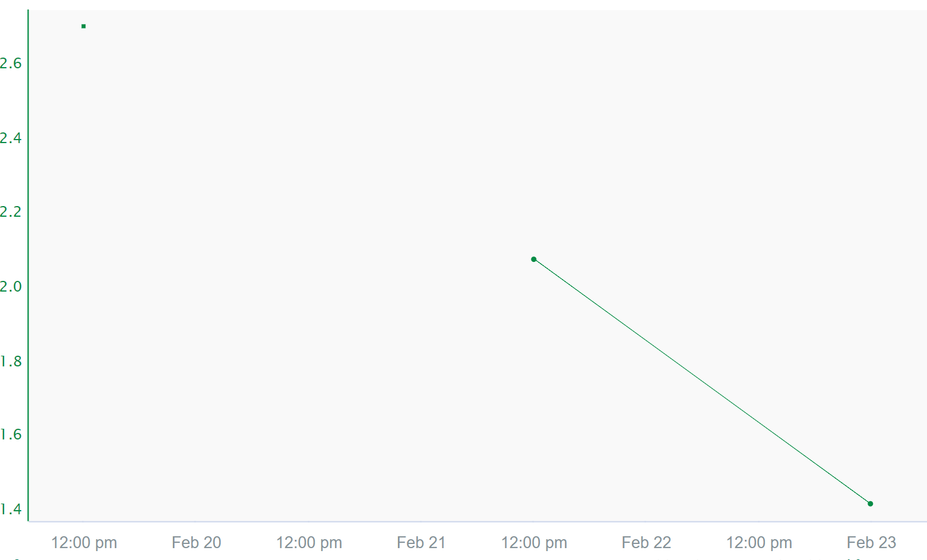Select 12:00 pm between Feb 21 and Feb 22
The height and width of the screenshot is (560, 927).
534,542
